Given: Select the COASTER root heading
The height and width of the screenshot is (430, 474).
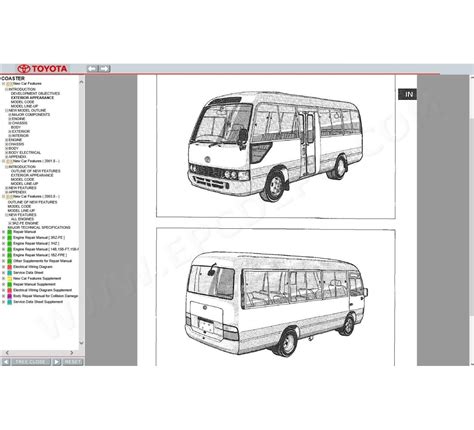Looking at the screenshot, I should pos(13,78).
